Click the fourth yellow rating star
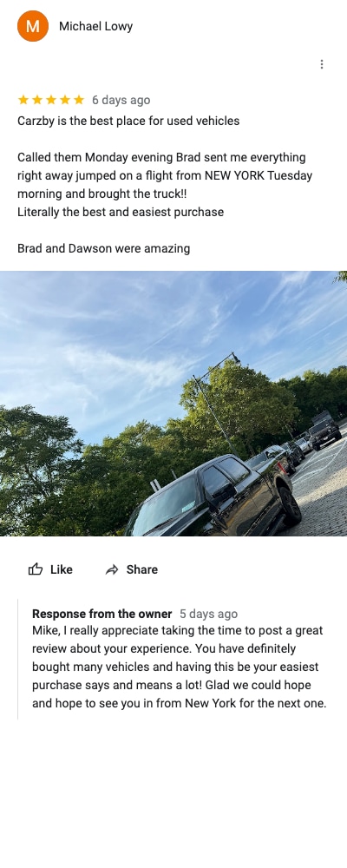The width and height of the screenshot is (347, 868). (x=65, y=100)
